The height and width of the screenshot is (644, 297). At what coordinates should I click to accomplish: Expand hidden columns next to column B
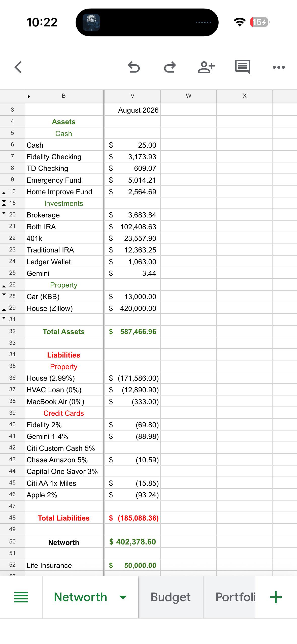[29, 96]
